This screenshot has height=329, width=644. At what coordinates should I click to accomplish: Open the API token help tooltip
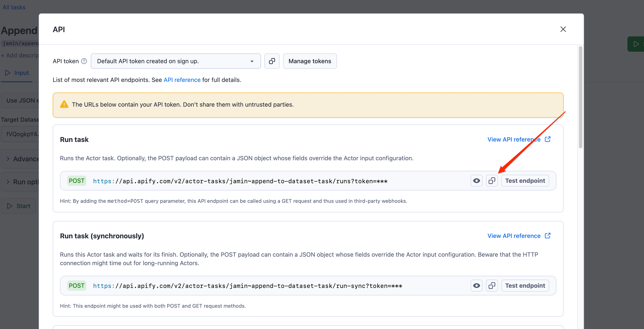(x=84, y=61)
